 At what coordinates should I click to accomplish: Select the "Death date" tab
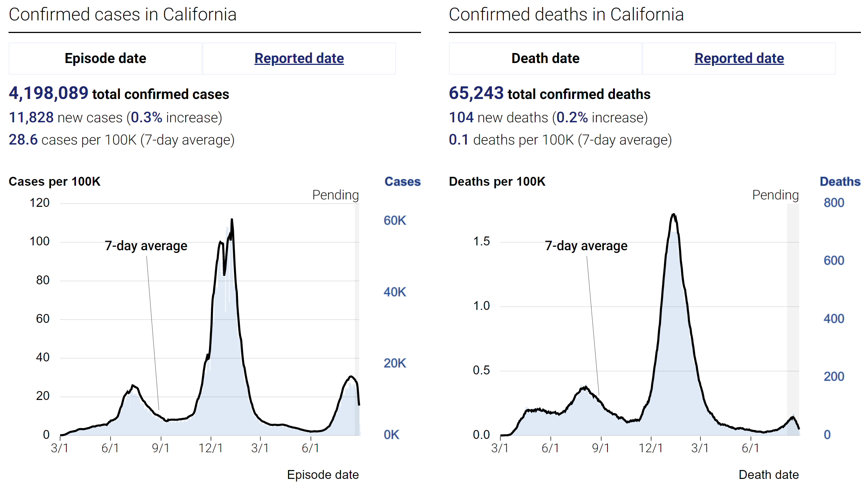click(545, 59)
